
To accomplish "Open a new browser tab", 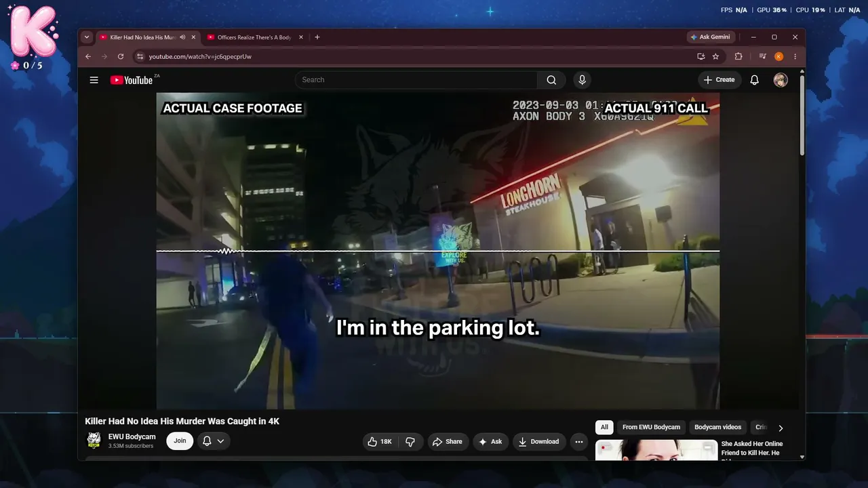I will [x=317, y=37].
